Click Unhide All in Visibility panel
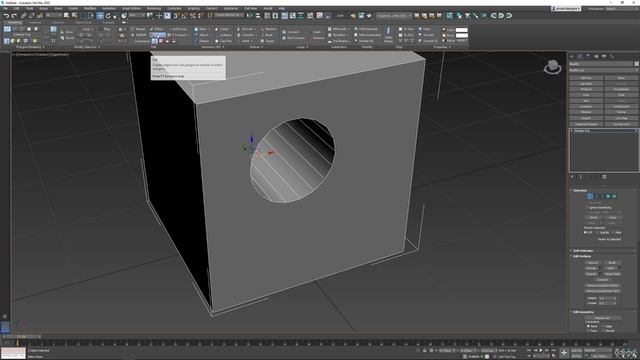640x360 pixels. [364, 41]
